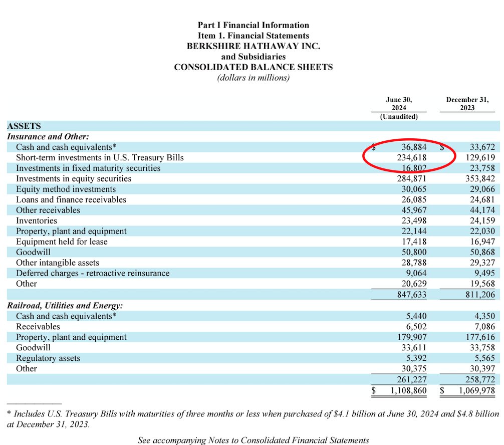Viewport: 504px width, 445px height.
Task: Select the 'Other receivables' row label
Action: [x=48, y=210]
